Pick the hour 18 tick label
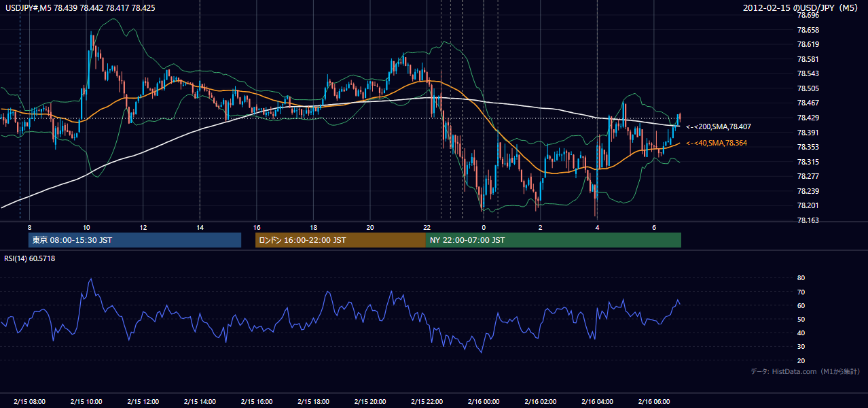Screen dimensions: 868x408 pyautogui.click(x=313, y=227)
